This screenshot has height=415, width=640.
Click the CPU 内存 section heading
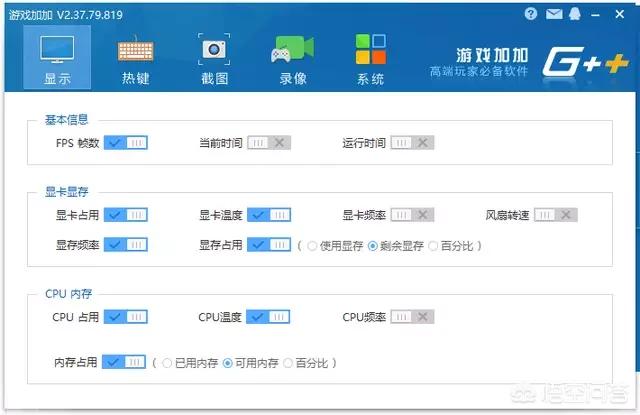[69, 294]
